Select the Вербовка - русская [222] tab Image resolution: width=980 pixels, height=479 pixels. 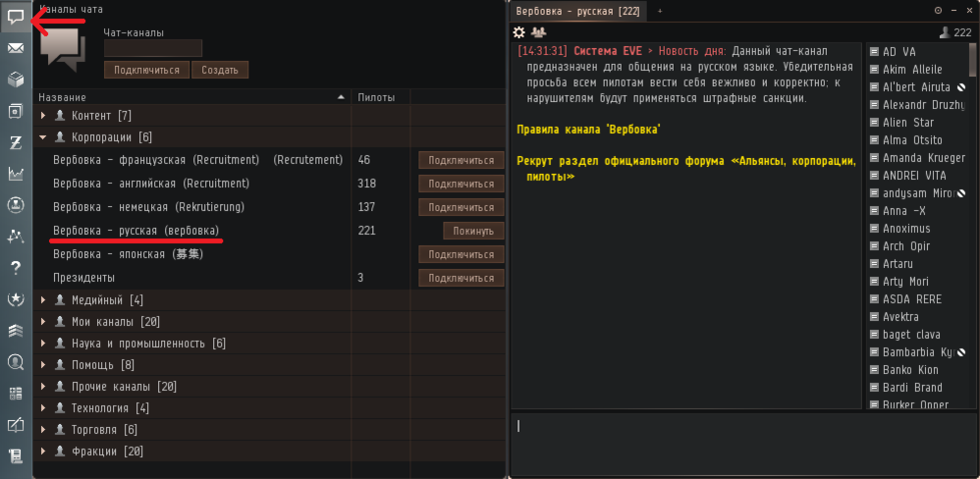(578, 11)
